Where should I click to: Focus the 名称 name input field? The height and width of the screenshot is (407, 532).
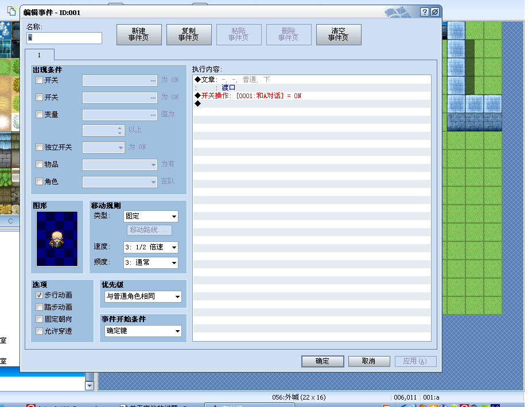[64, 38]
